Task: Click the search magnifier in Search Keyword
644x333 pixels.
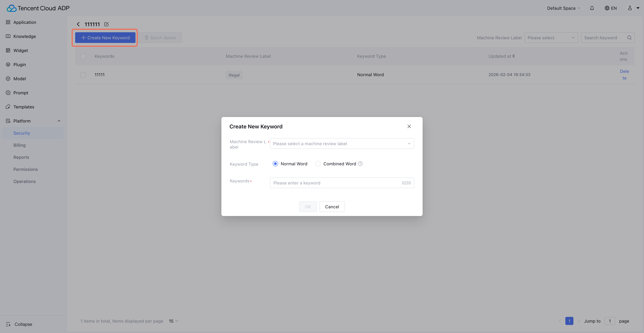Action: 629,38
